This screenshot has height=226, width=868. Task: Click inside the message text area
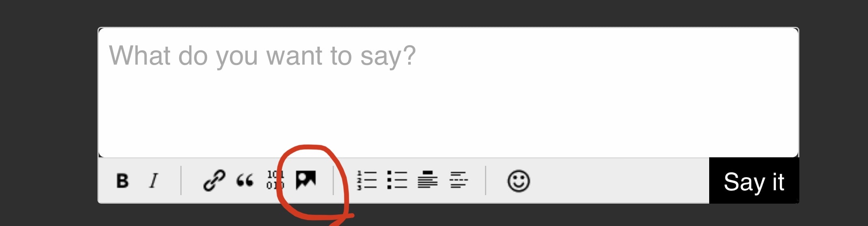point(448,92)
